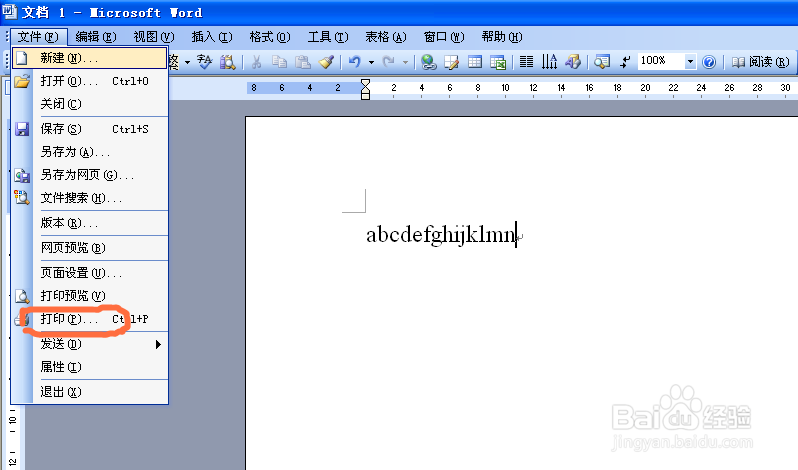This screenshot has height=470, width=798.
Task: Click the Cut scissors icon
Action: [x=256, y=62]
